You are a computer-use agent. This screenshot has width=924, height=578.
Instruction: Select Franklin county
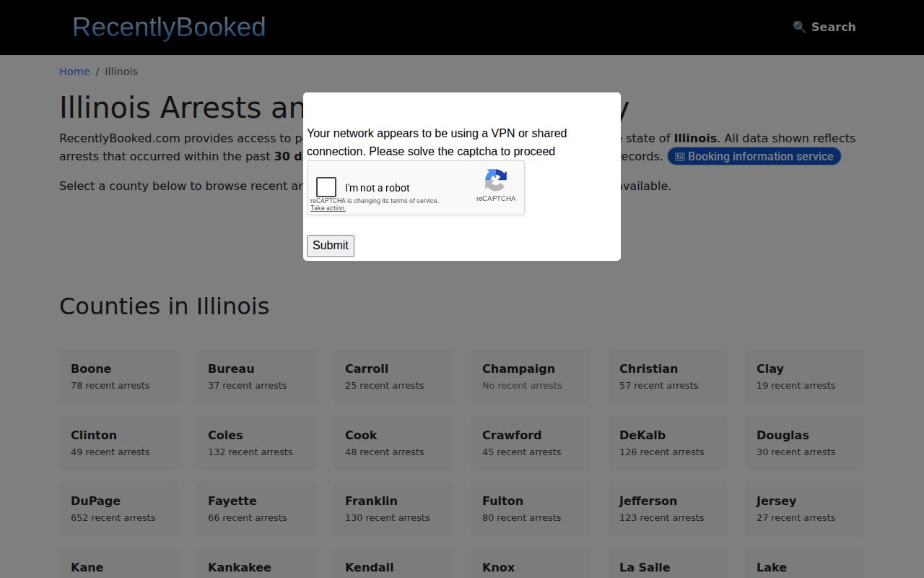(x=393, y=509)
